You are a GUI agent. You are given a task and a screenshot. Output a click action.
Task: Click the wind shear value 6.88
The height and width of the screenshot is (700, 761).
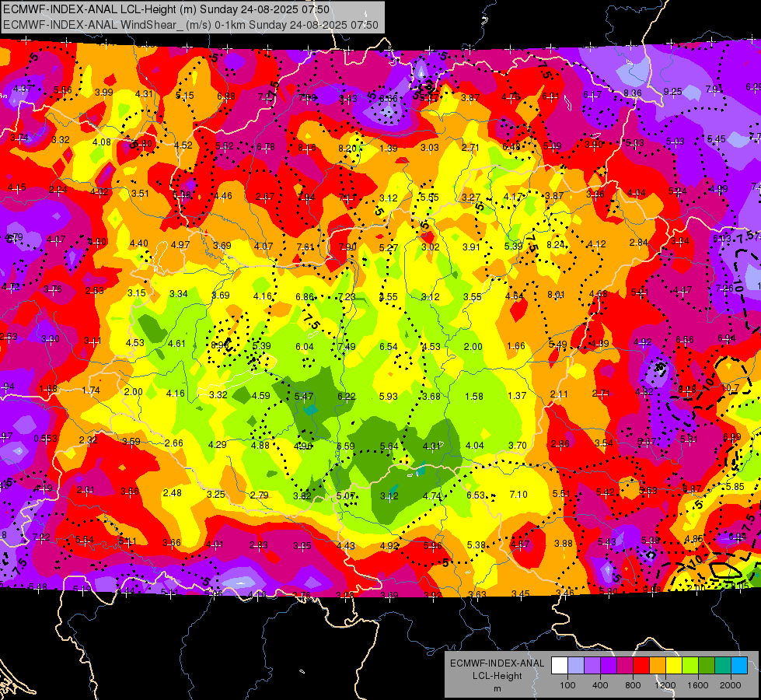[x=226, y=96]
